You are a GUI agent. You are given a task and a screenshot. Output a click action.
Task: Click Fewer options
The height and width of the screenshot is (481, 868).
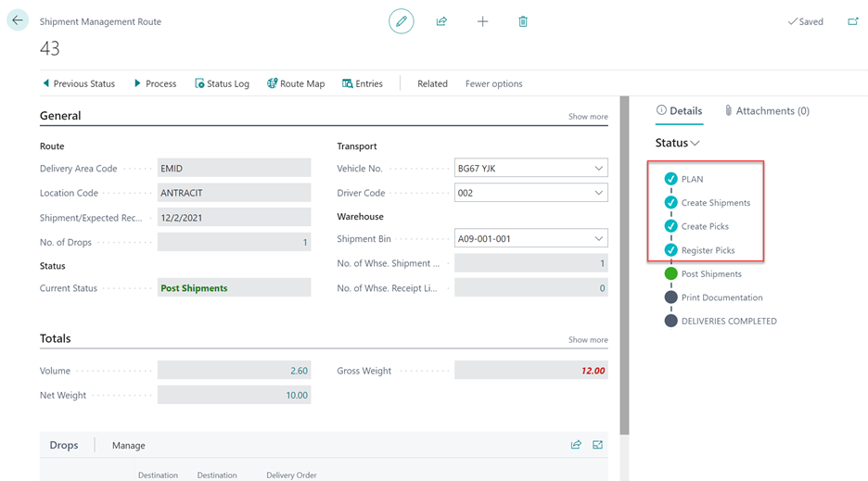tap(493, 83)
